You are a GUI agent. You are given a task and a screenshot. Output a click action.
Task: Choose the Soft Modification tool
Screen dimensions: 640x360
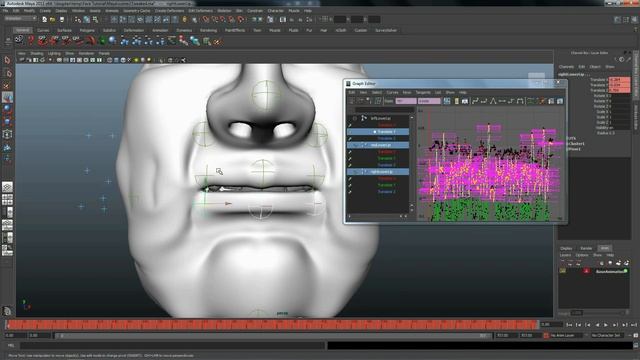(7, 147)
